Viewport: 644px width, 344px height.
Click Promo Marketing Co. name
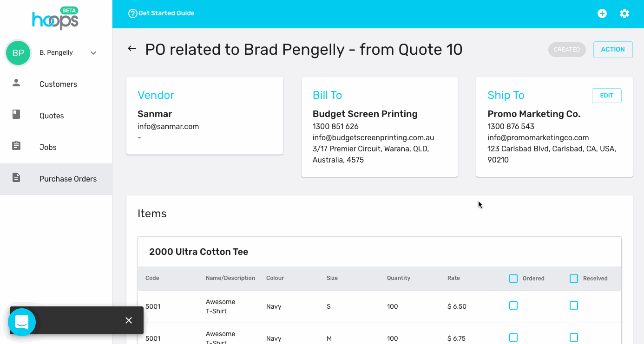point(534,114)
